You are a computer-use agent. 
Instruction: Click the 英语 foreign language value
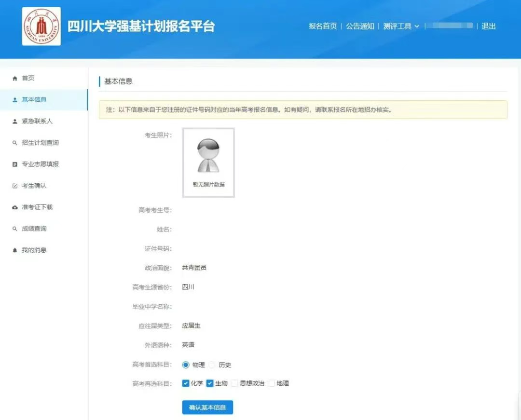click(188, 345)
